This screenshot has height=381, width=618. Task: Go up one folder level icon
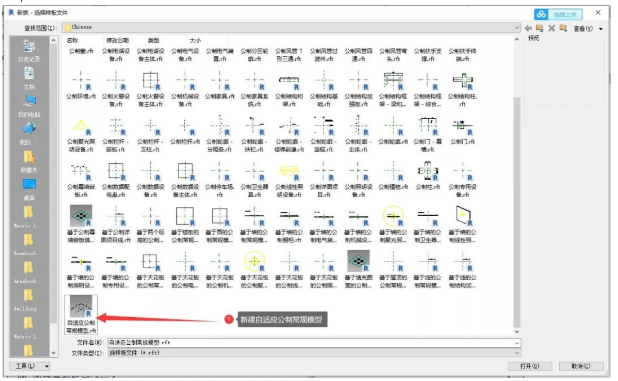click(x=540, y=28)
